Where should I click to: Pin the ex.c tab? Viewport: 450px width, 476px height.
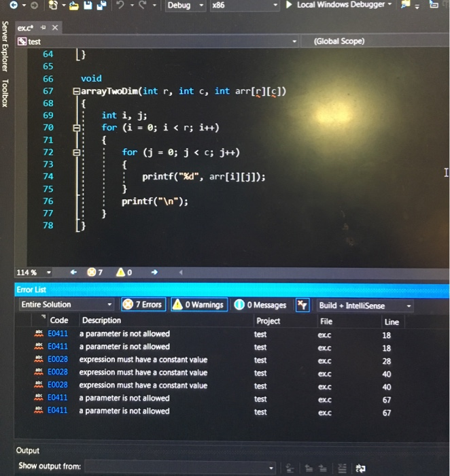43,28
